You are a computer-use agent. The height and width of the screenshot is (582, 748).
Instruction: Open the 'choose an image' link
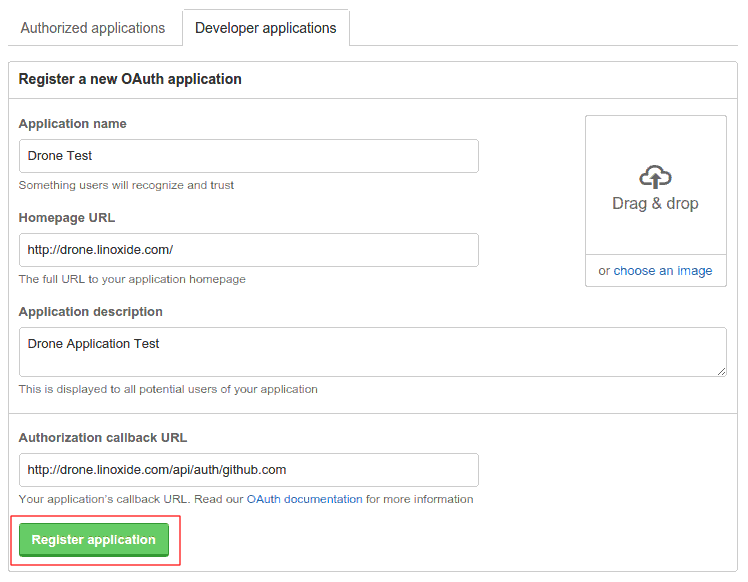[663, 271]
